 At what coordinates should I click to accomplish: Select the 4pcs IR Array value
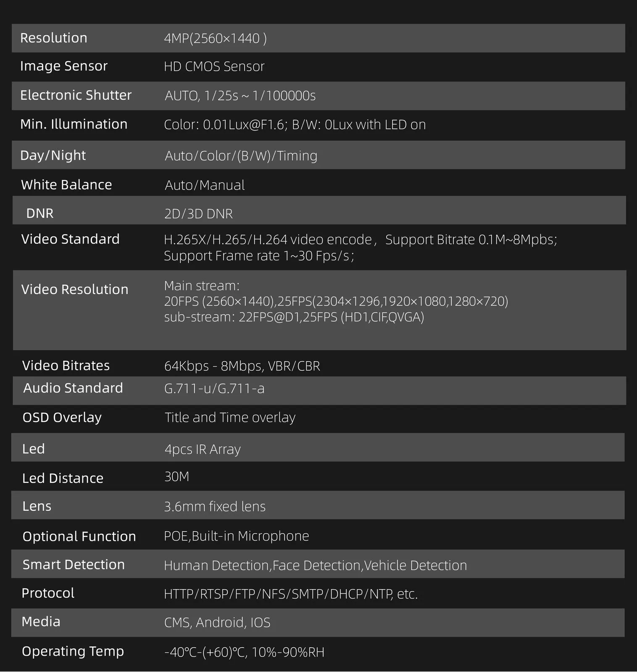[203, 449]
